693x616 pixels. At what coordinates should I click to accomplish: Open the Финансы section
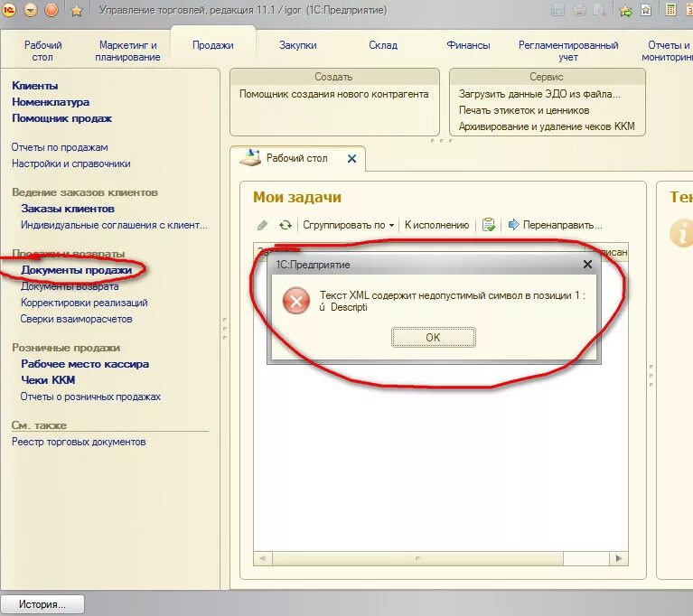click(x=468, y=45)
